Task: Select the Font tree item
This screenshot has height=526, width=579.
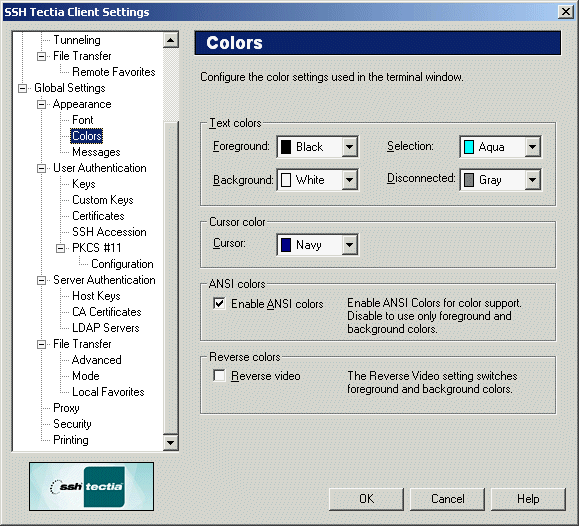Action: 83,120
